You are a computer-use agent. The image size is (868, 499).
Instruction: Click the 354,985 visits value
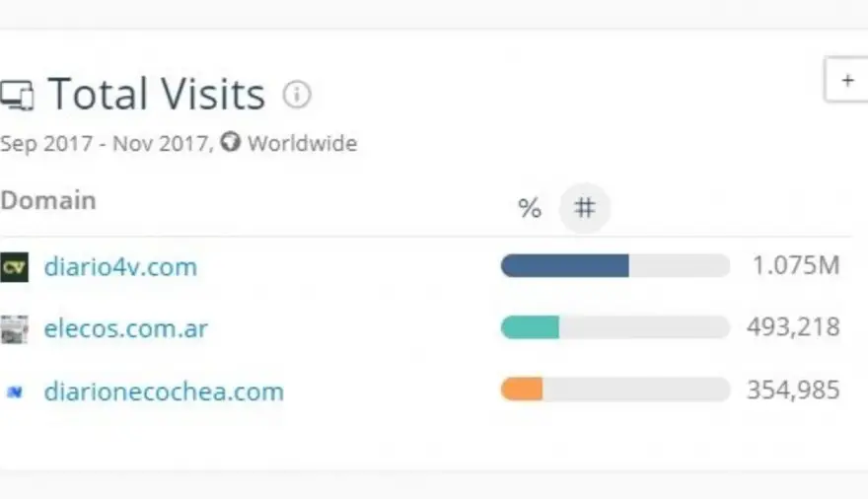(793, 390)
